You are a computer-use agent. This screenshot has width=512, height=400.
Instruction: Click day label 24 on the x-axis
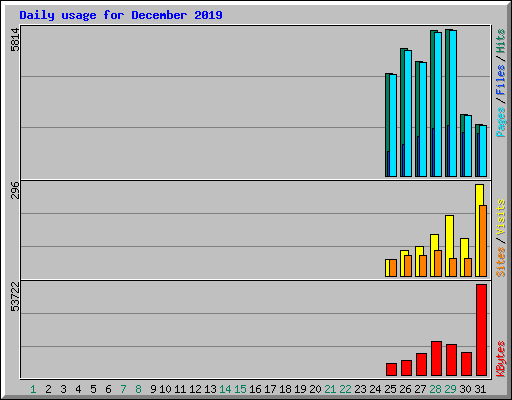(375, 389)
